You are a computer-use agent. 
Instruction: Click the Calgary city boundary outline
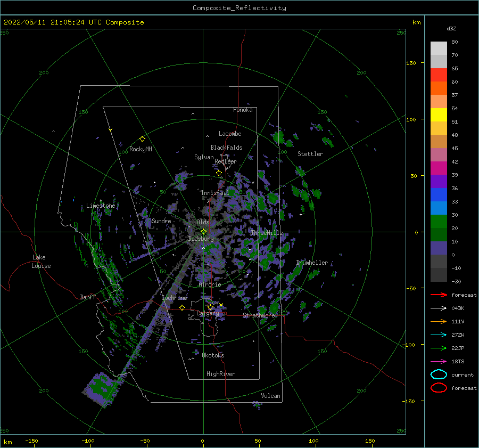(x=203, y=318)
